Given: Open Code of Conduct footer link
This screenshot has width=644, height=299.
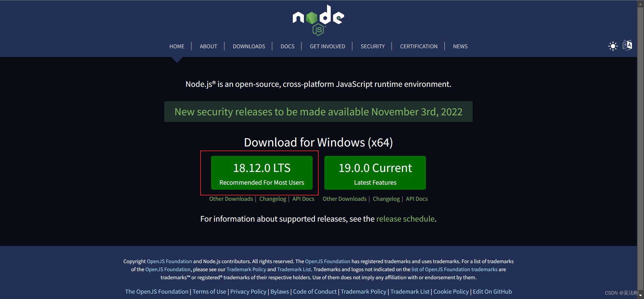Looking at the screenshot, I should point(315,292).
